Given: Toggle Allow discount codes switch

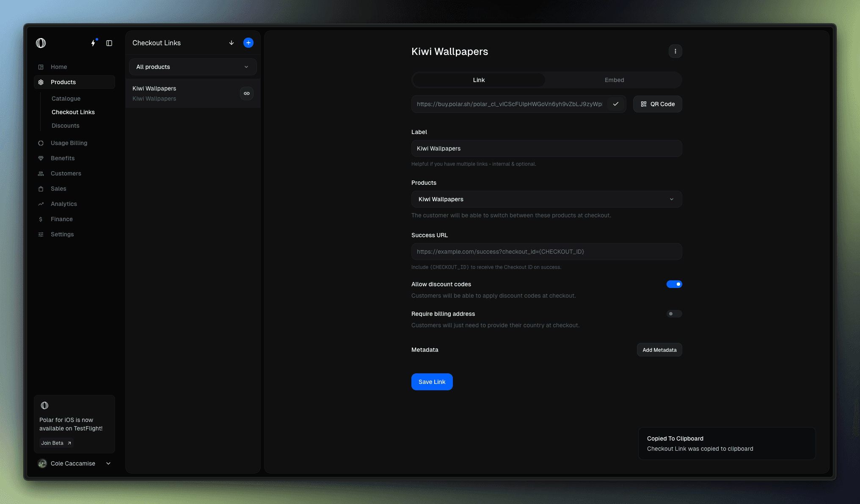Looking at the screenshot, I should tap(674, 284).
